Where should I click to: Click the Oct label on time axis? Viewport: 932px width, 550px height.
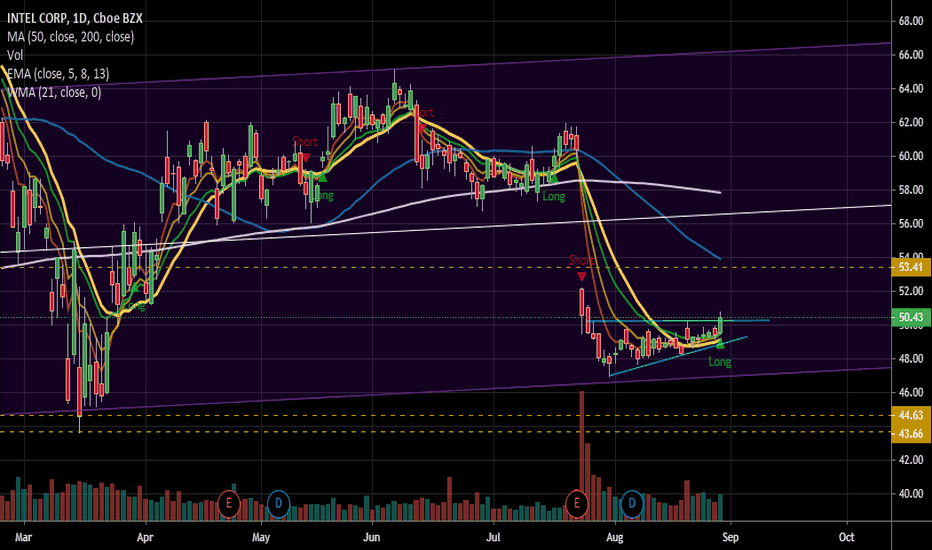pos(846,538)
